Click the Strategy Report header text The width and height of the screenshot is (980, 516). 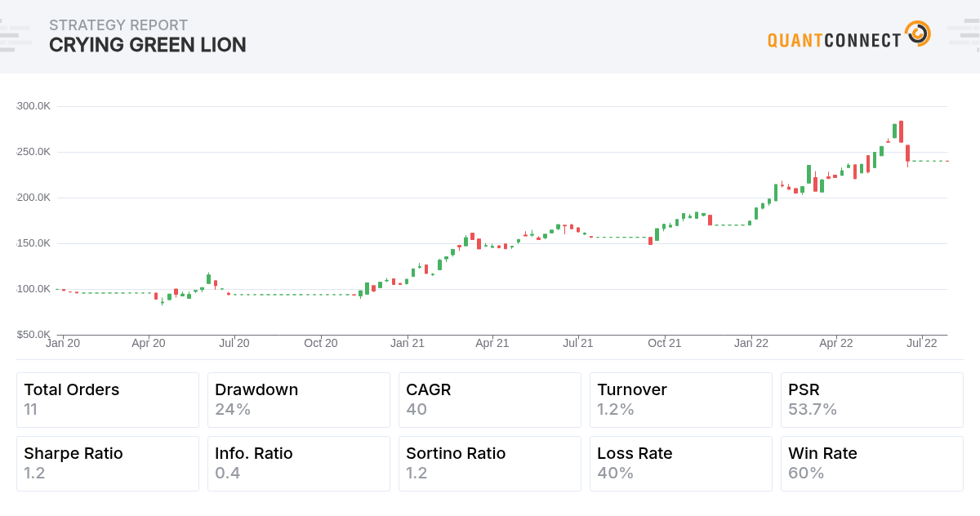(x=118, y=25)
